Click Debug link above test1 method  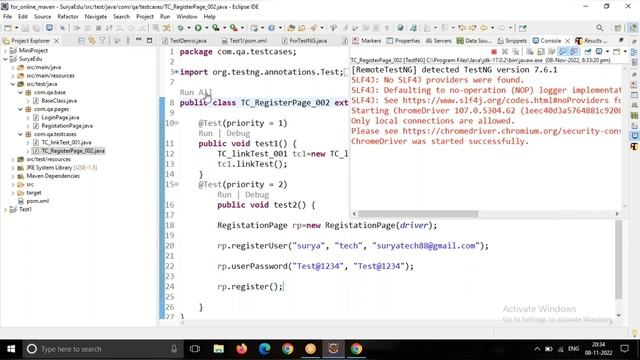tap(238, 133)
